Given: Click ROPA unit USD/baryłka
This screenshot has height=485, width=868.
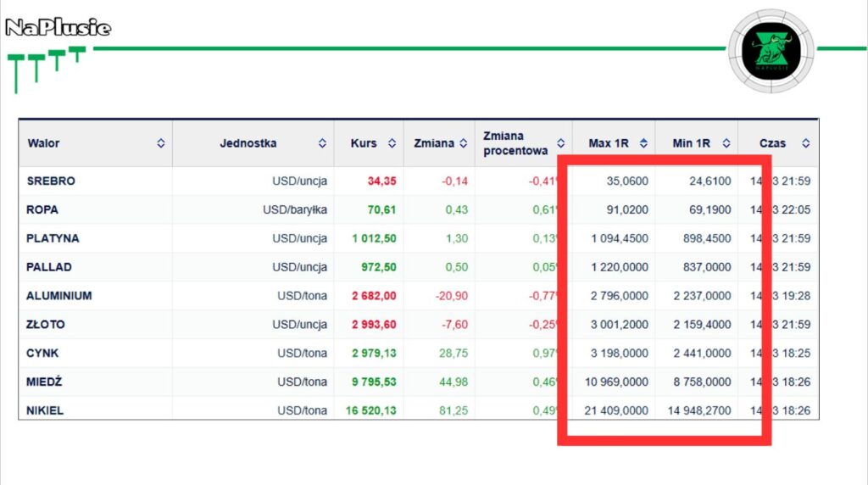Looking at the screenshot, I should point(295,209).
